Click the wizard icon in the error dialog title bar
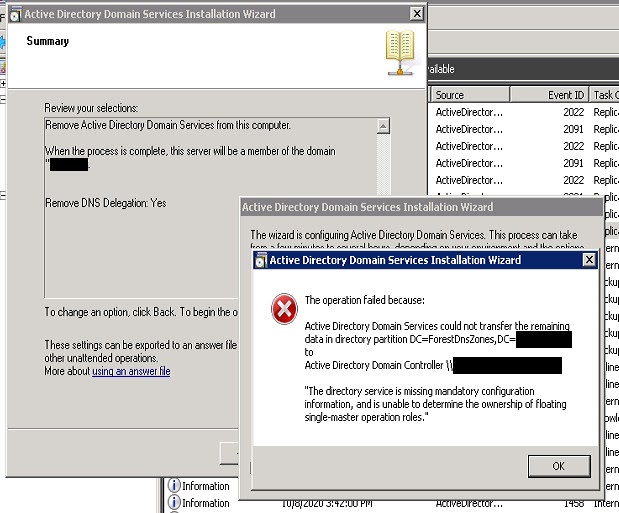 pos(261,260)
